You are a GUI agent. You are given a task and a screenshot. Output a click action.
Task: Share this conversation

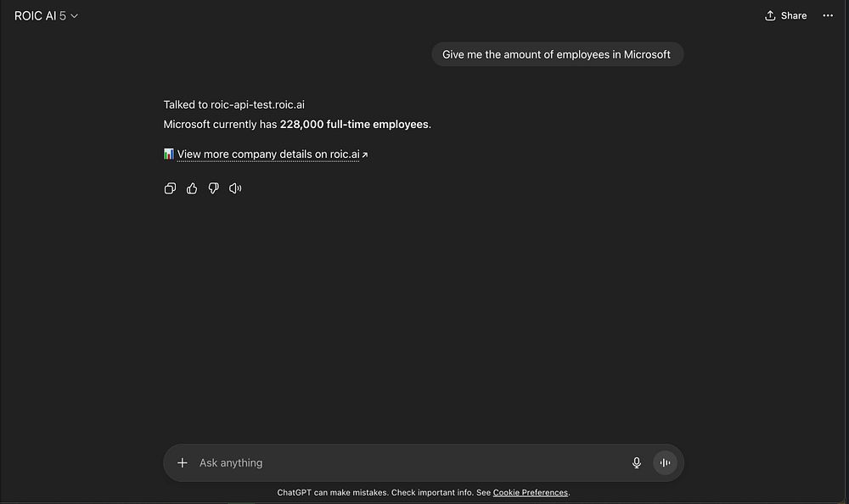(x=785, y=16)
